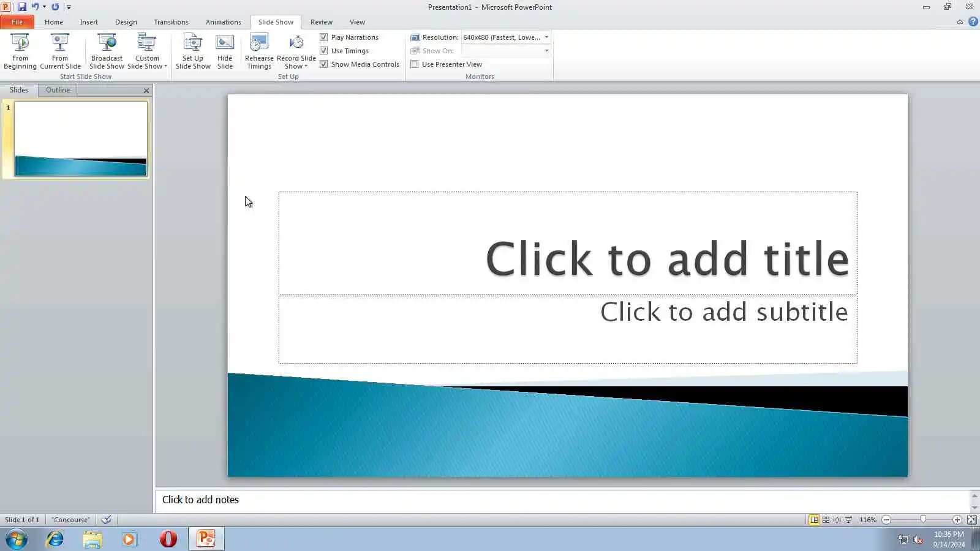Open the Undo history dropdown arrow
Screen dimensions: 980x551
coord(44,7)
